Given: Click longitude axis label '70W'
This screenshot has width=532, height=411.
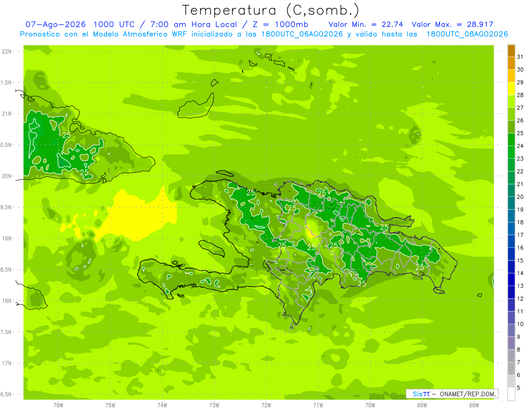Looking at the screenshot, I should click(370, 405).
